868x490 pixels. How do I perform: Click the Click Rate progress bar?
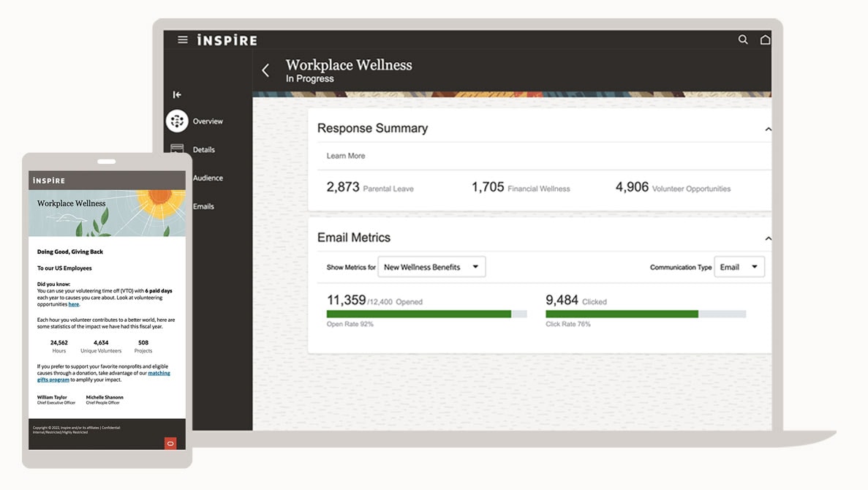[x=645, y=314]
